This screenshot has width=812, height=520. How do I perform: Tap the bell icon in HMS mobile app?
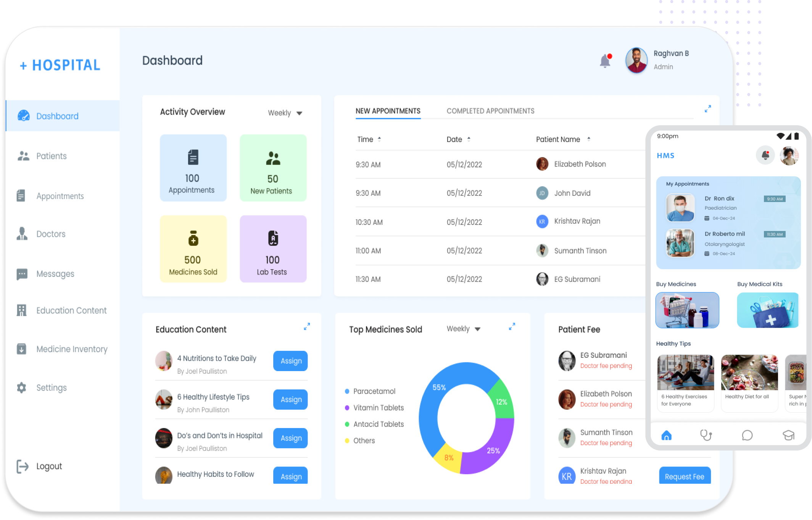765,155
